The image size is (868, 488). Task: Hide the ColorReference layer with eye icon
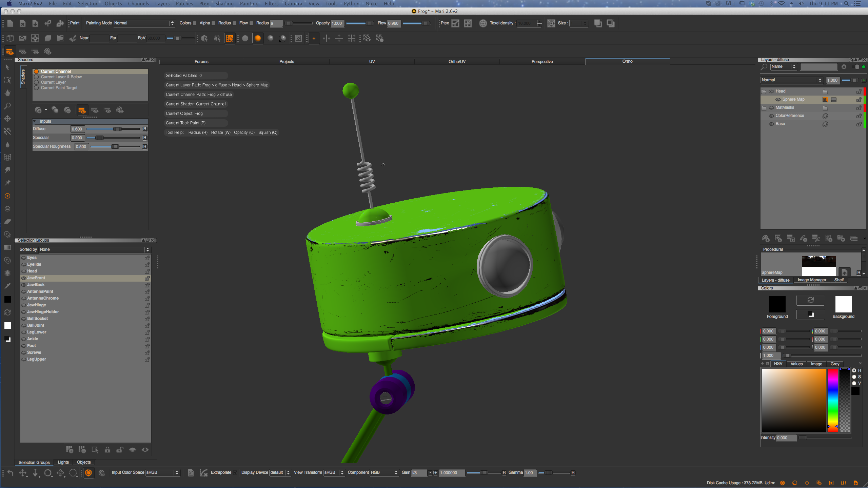(771, 116)
